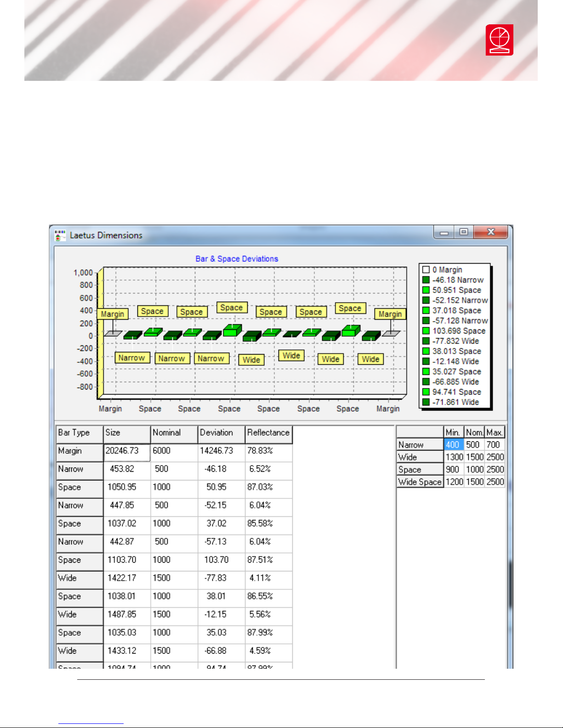Click the 'Nom.' header in the limits table

point(474,433)
